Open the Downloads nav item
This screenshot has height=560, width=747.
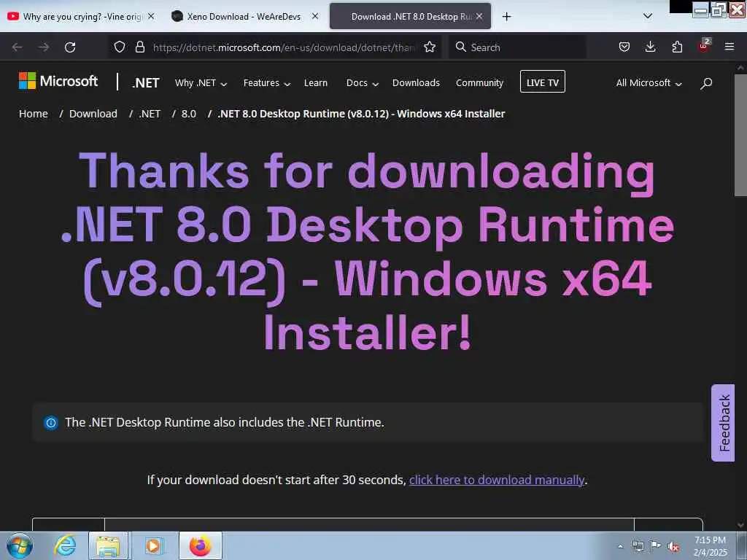[x=416, y=83]
